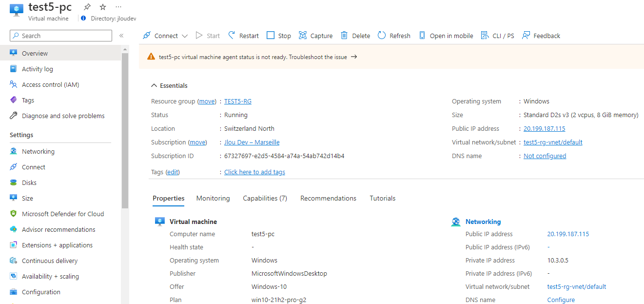Image resolution: width=644 pixels, height=304 pixels.
Task: Click the Activity log sidebar icon
Action: pyautogui.click(x=14, y=69)
